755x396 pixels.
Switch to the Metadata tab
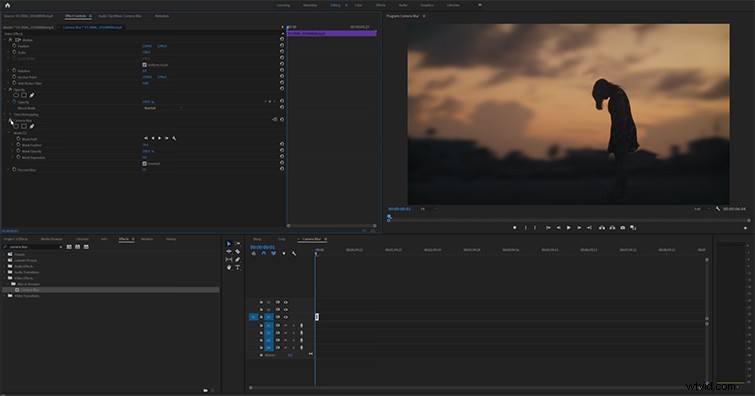pos(162,16)
